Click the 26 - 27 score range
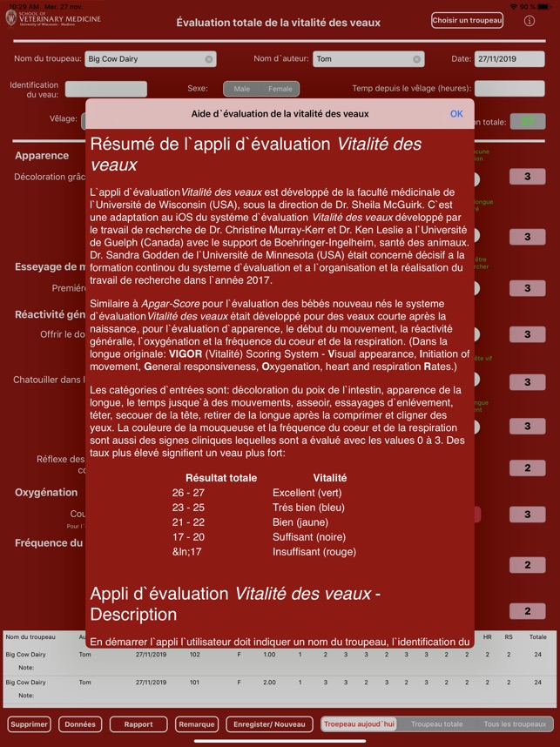 pos(188,493)
